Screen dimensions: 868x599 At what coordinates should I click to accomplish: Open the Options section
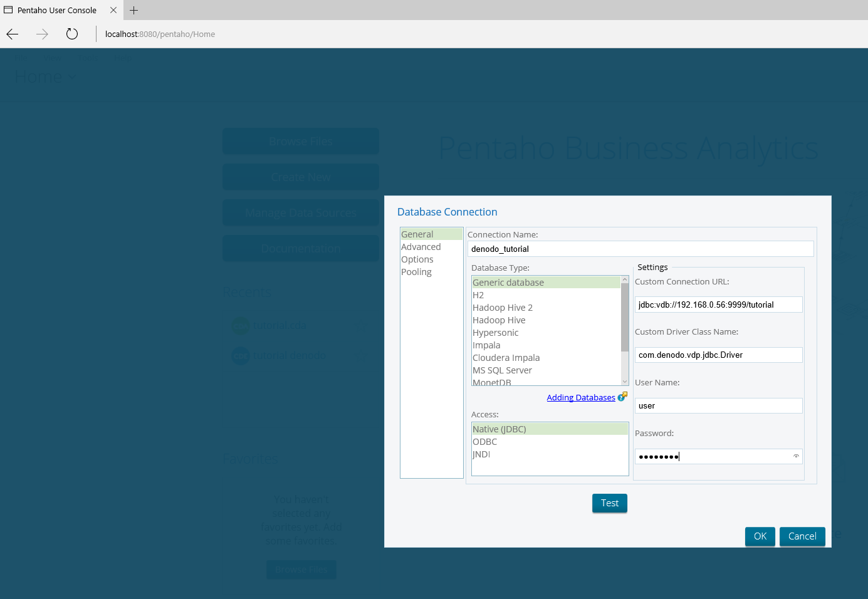pyautogui.click(x=431, y=259)
